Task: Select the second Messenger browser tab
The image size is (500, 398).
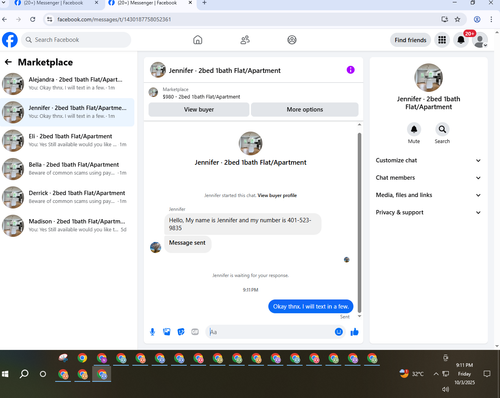Action: pos(147,3)
